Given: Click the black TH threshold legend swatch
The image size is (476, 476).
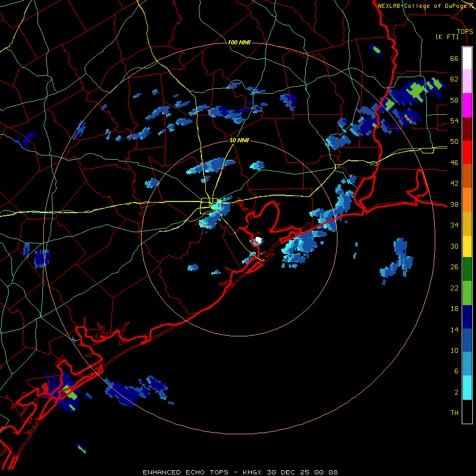Looking at the screenshot, I should tap(467, 411).
